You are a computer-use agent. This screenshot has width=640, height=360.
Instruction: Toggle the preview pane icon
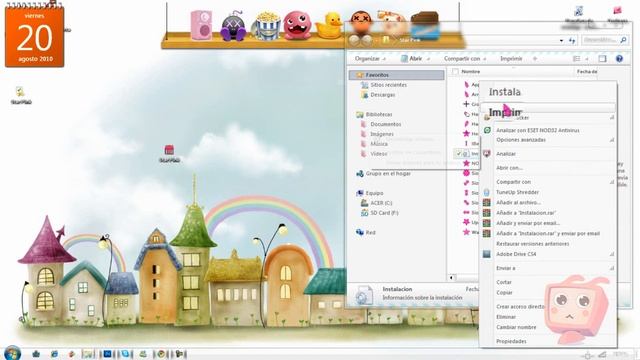point(602,59)
